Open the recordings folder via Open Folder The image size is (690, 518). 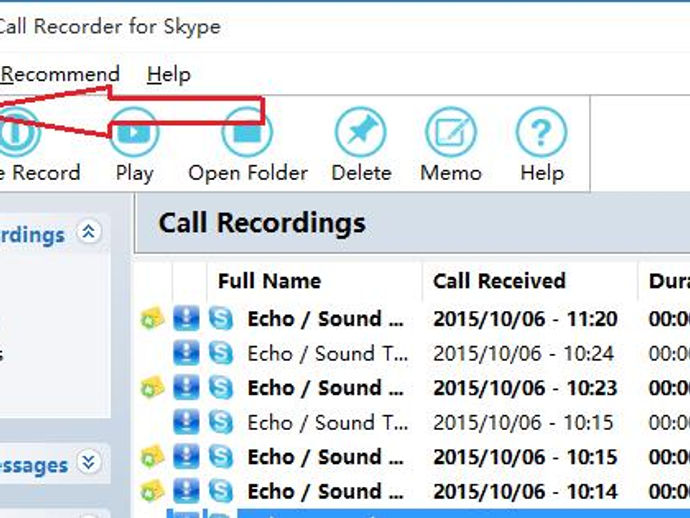point(247,132)
